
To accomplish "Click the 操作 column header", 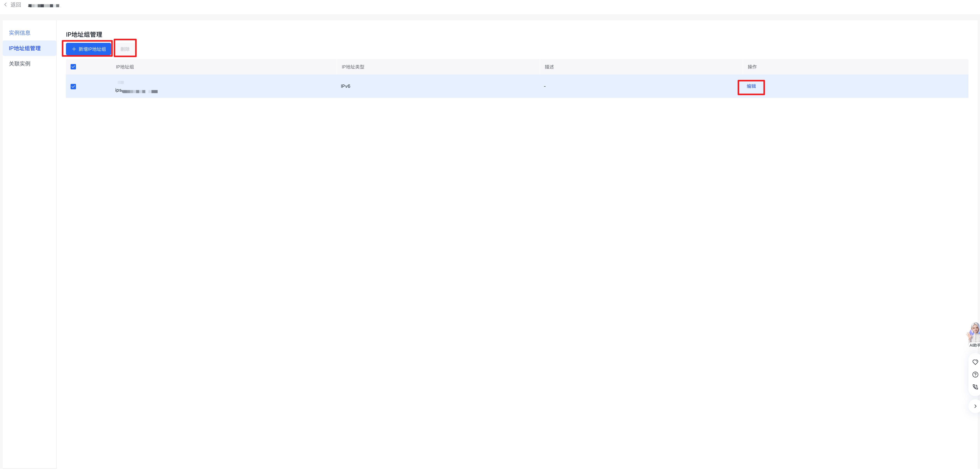I will point(752,67).
